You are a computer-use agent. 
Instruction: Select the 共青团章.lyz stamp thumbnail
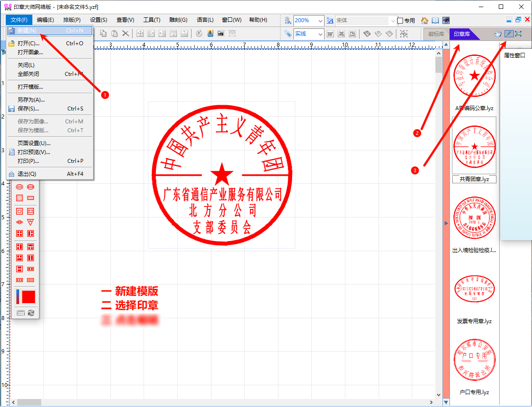474,146
